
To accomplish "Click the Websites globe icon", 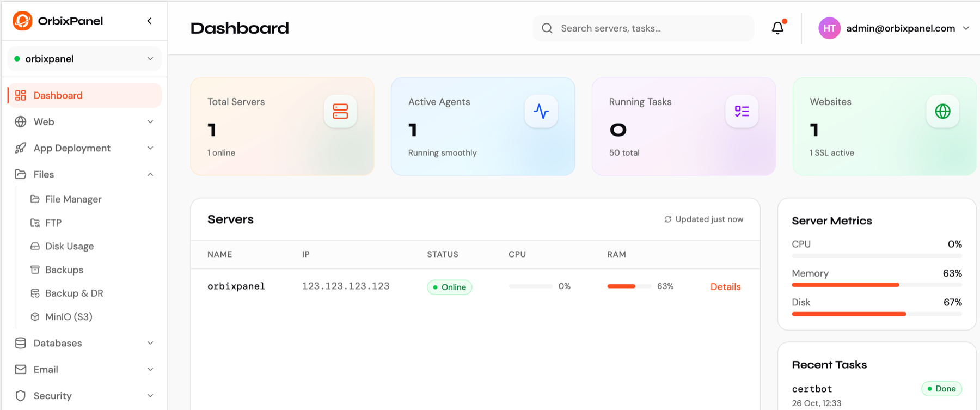I will pyautogui.click(x=942, y=111).
